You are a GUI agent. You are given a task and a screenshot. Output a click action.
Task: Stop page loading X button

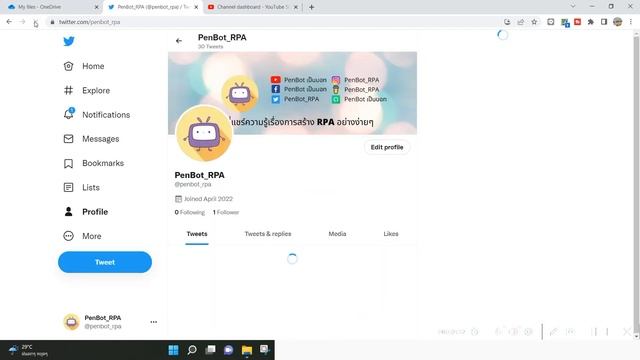tap(36, 22)
